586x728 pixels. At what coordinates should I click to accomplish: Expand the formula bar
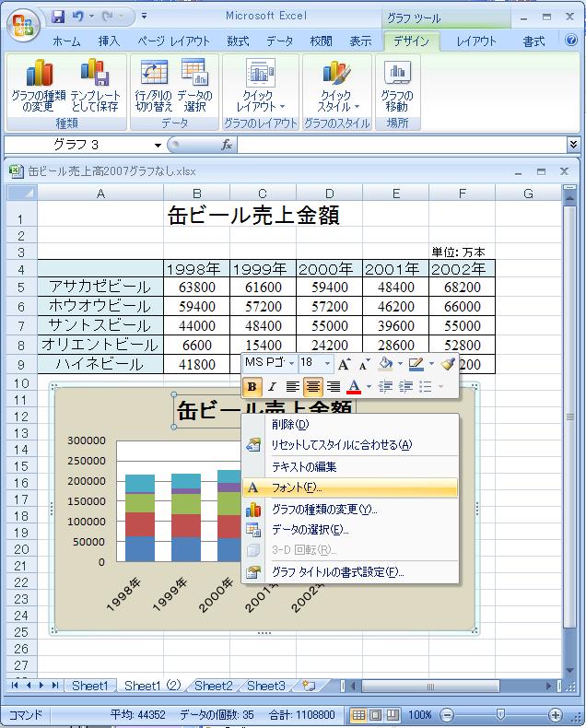(x=573, y=145)
